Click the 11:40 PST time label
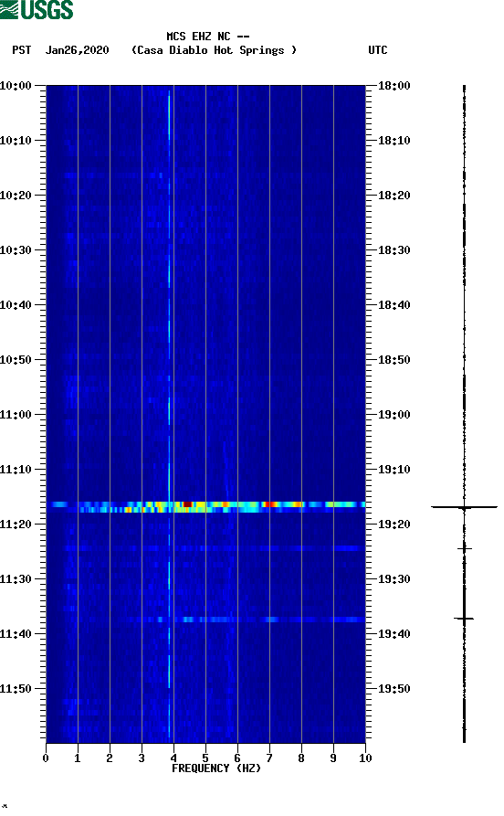 16,634
